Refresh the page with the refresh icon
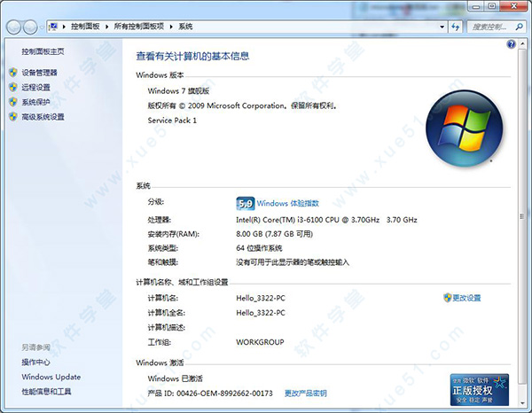 [456, 27]
